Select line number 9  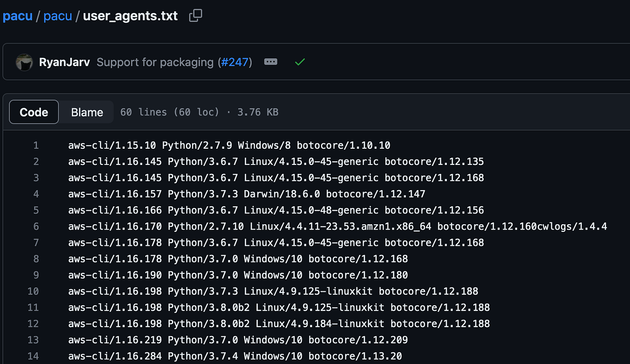tap(36, 275)
